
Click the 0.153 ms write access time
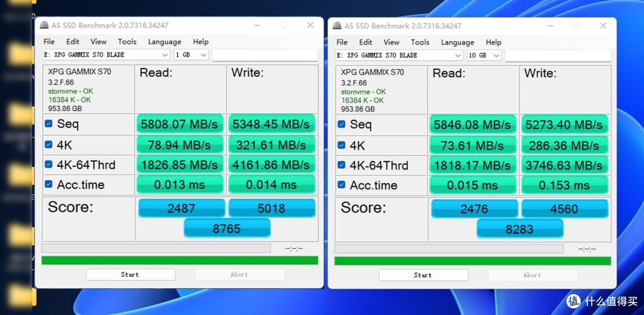click(x=564, y=185)
